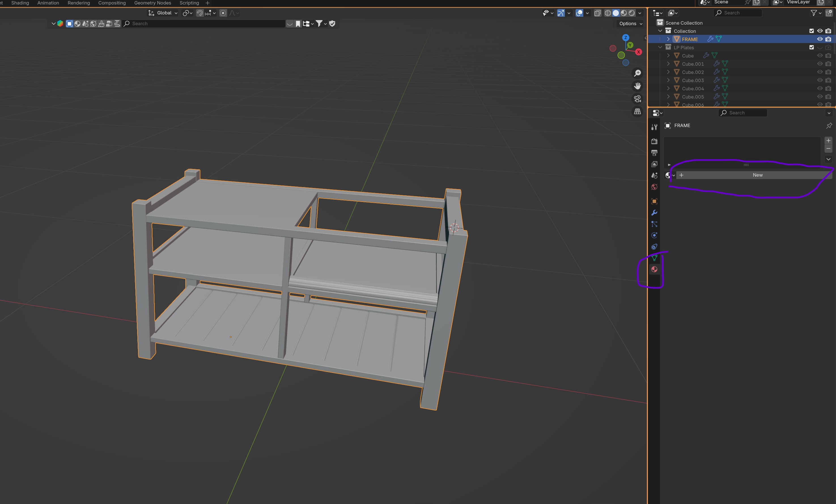The width and height of the screenshot is (836, 504).
Task: Open the Geometry Nodes workspace tab
Action: (x=153, y=3)
